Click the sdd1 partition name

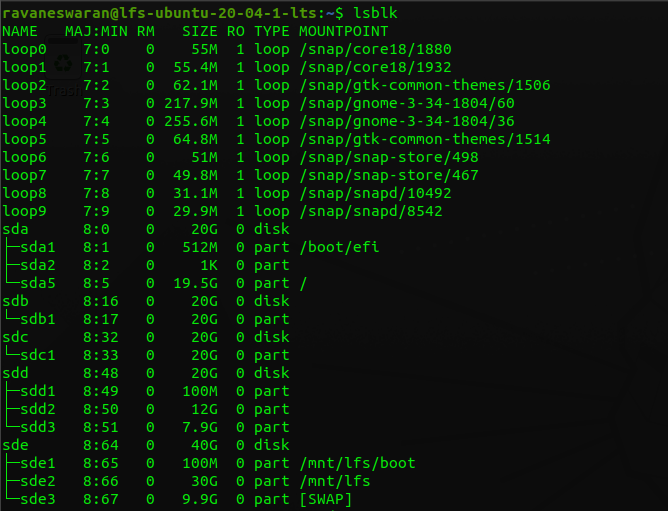[38, 391]
